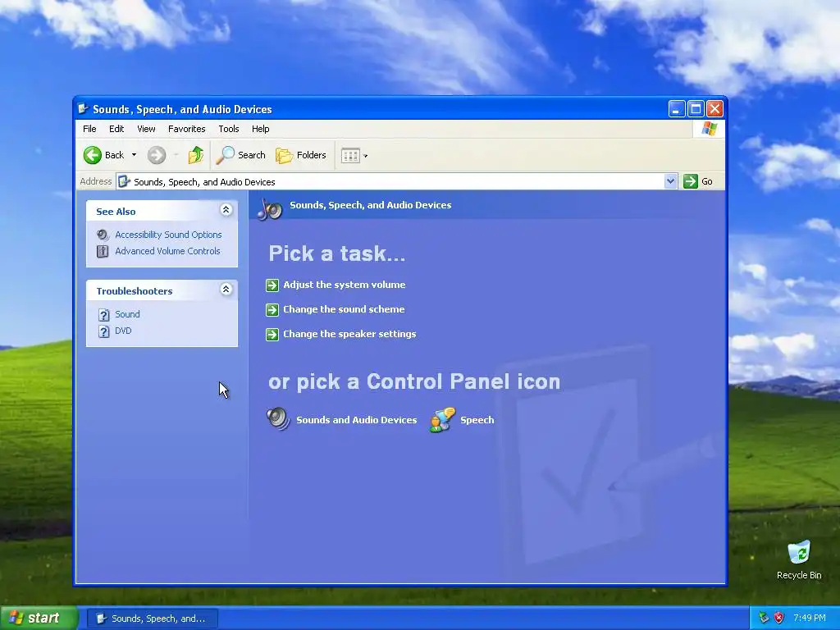Image resolution: width=840 pixels, height=630 pixels.
Task: Open the Sounds and Audio Devices speaker icon
Action: coord(279,419)
